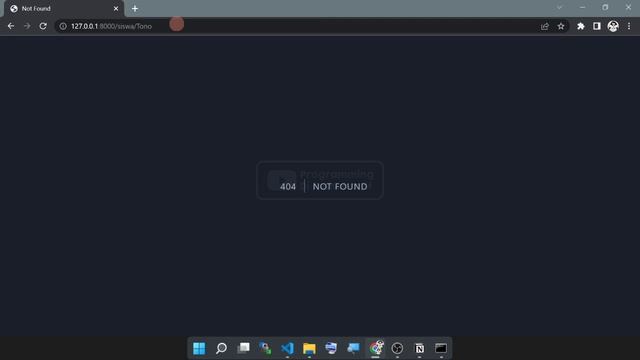The width and height of the screenshot is (640, 360).
Task: Click the browser forward arrow
Action: click(27, 26)
